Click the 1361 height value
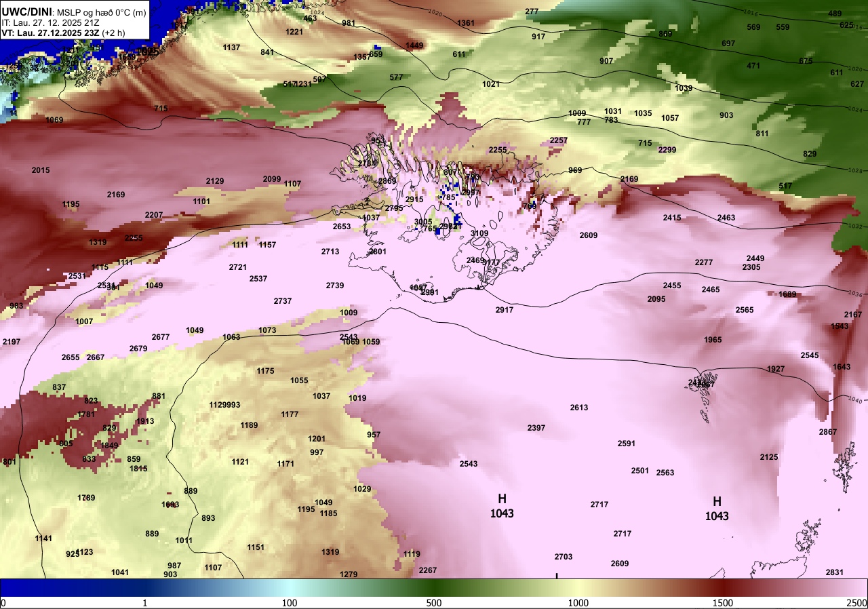868x609 pixels. (467, 23)
